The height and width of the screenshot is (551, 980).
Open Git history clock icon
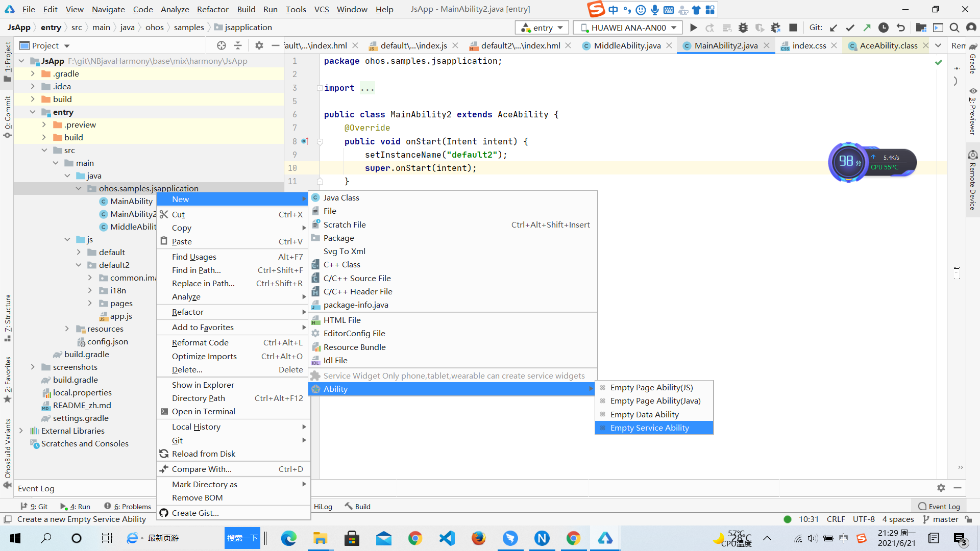(x=884, y=28)
